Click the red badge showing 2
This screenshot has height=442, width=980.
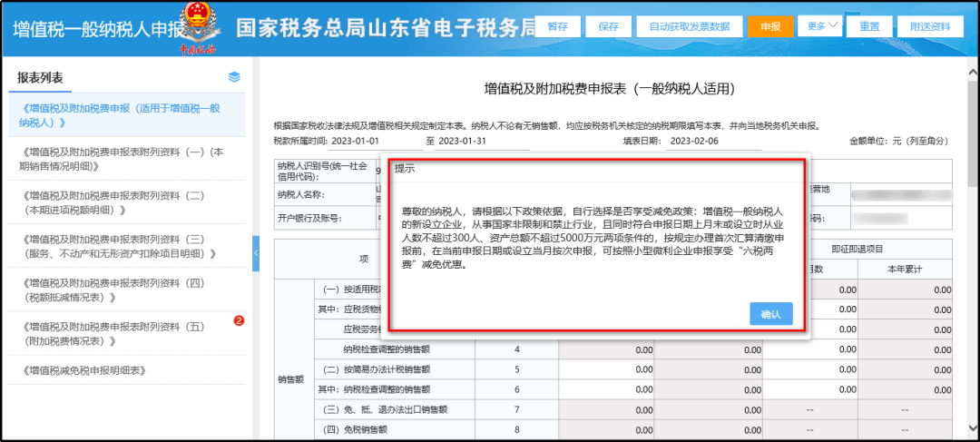click(x=239, y=320)
